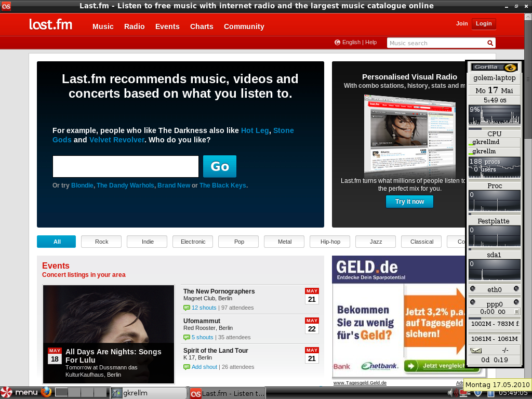Navigate to the Charts section
This screenshot has width=532, height=399.
tap(202, 26)
